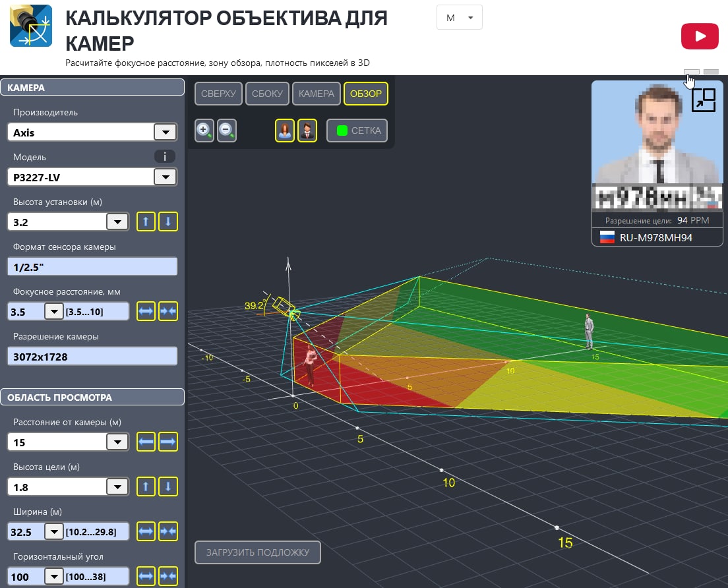728x588 pixels.
Task: Click the sensor format 1/2.5" field
Action: point(92,267)
